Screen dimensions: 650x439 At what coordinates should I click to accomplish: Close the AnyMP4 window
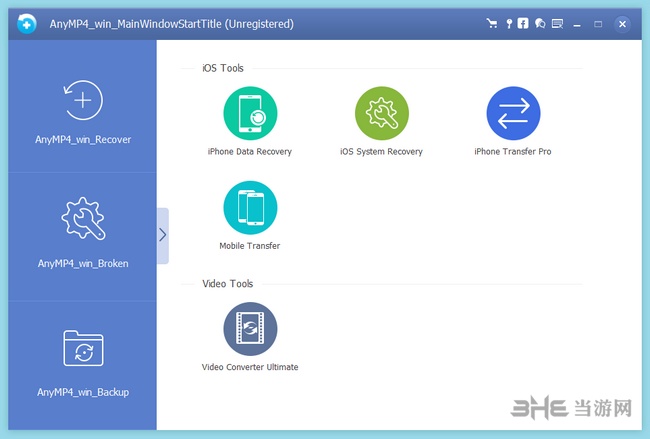pos(622,24)
